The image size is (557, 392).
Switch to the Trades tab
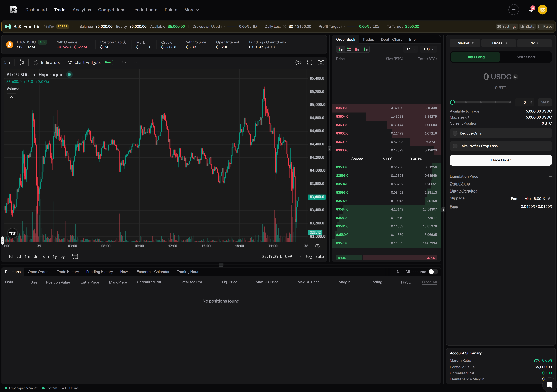click(368, 40)
